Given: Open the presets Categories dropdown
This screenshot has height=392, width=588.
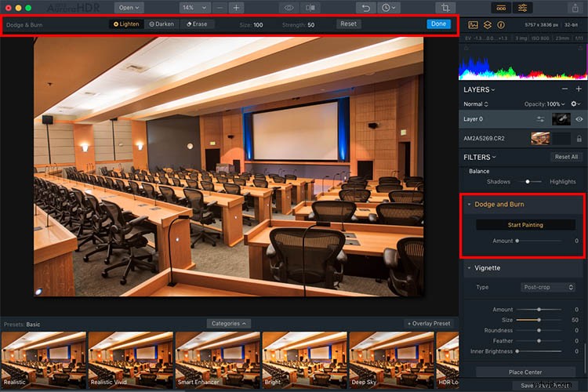Looking at the screenshot, I should point(229,323).
